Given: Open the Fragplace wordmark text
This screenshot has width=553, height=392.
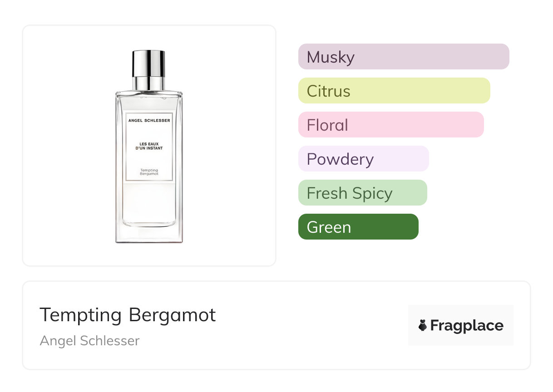Looking at the screenshot, I should (x=467, y=326).
